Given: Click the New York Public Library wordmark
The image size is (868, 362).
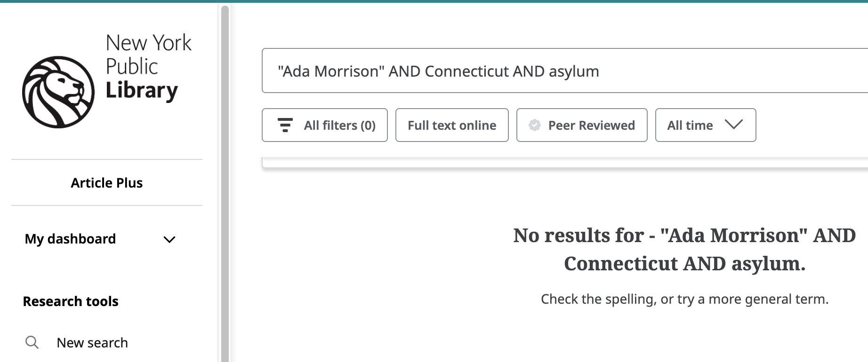Looking at the screenshot, I should point(148,66).
